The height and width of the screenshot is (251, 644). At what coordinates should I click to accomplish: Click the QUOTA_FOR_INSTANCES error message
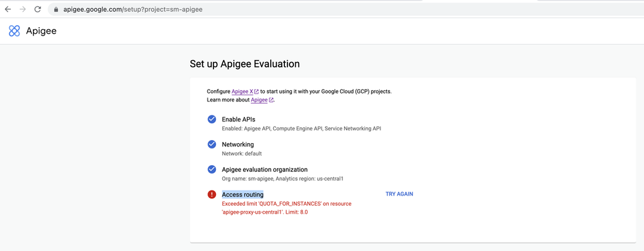(x=287, y=208)
